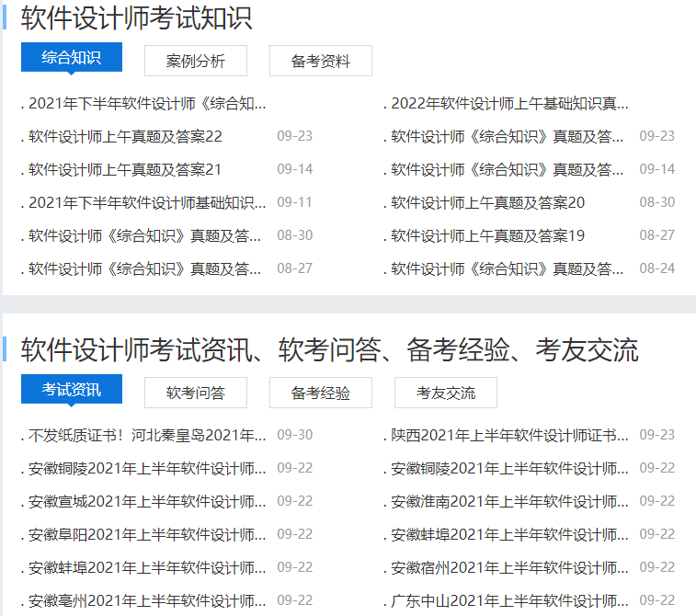The width and height of the screenshot is (696, 616).
Task: View 软件设计师上午真题及答案19 link
Action: [x=487, y=235]
